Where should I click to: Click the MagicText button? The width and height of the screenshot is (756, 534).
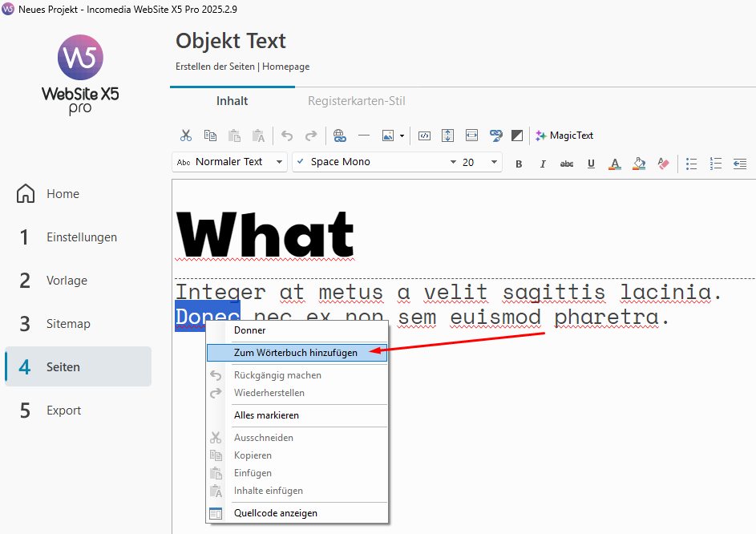[x=564, y=136]
